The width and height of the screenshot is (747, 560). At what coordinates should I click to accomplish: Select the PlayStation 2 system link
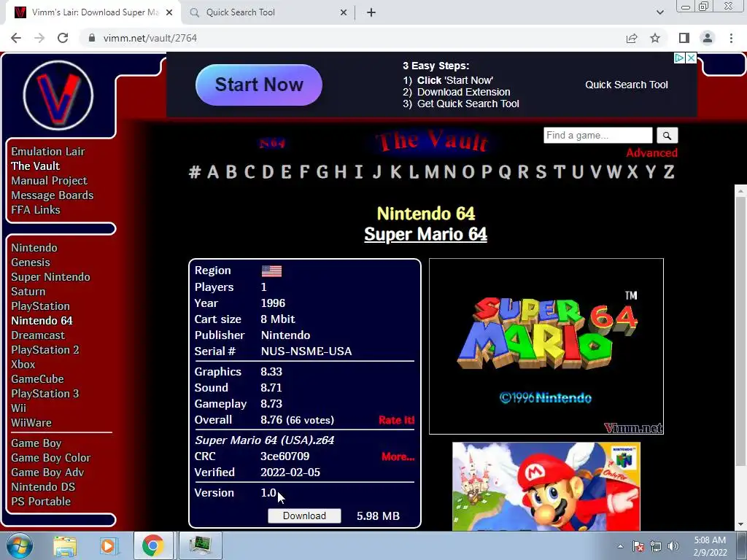click(x=45, y=350)
